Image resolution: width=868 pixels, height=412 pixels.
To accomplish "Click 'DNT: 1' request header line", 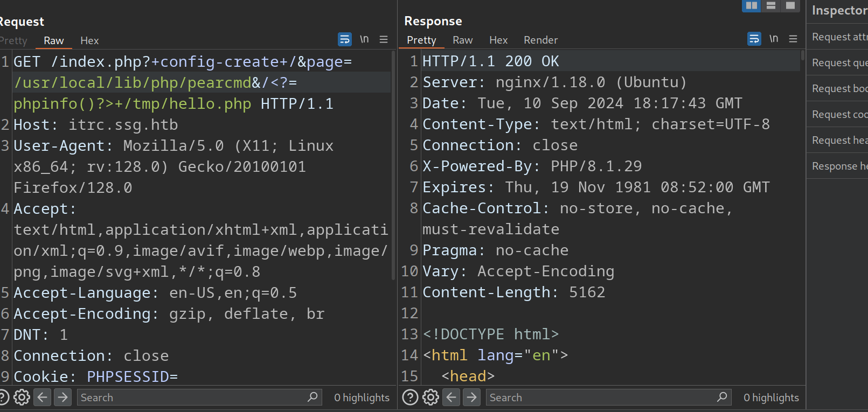I will [x=41, y=335].
